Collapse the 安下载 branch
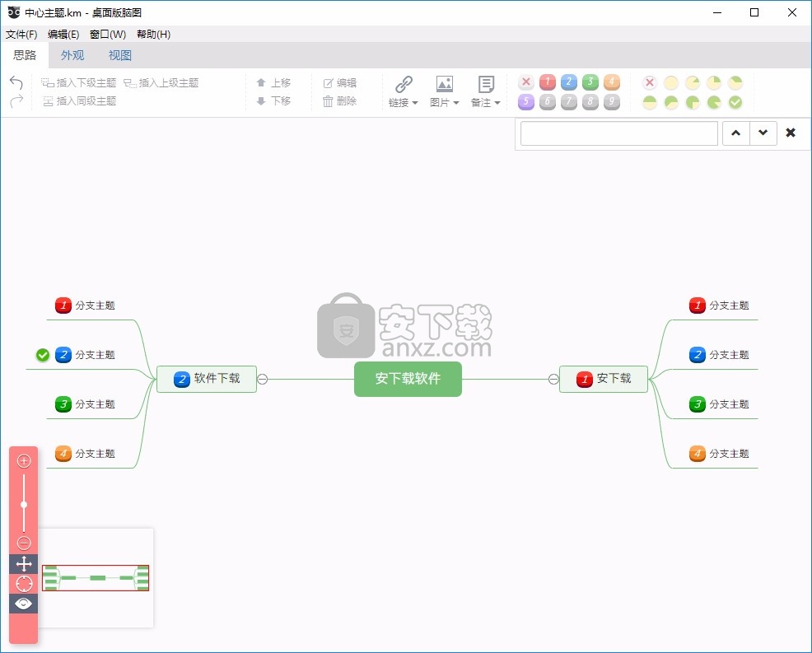 tap(553, 379)
